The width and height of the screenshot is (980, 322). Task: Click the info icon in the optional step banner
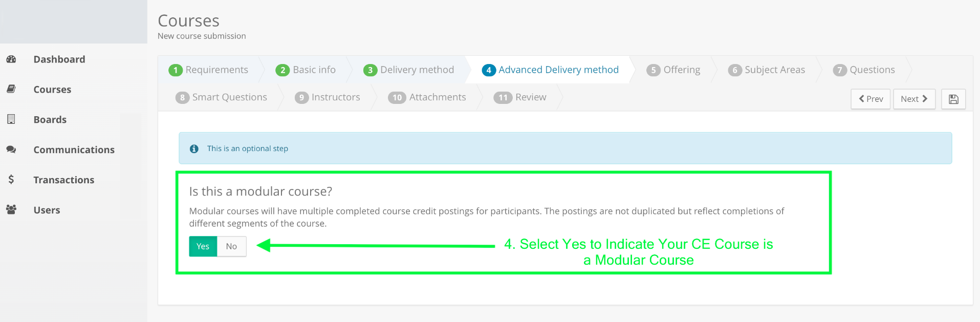193,148
